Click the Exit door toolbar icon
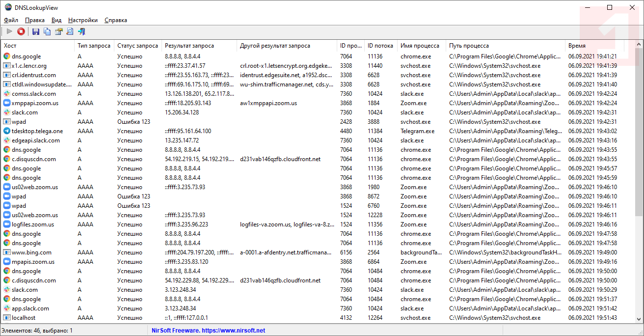This screenshot has height=336, width=644. [81, 31]
